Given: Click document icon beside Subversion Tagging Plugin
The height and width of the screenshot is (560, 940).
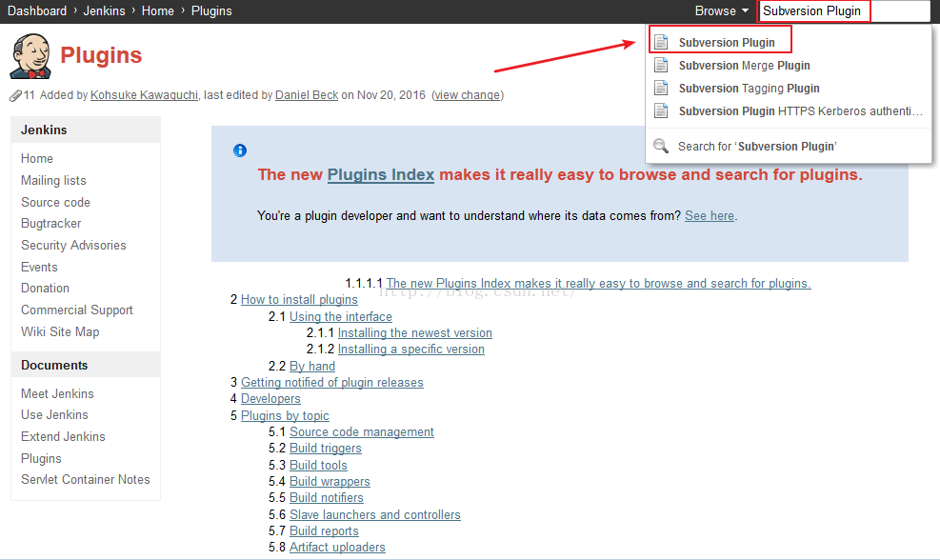Looking at the screenshot, I should [x=661, y=88].
